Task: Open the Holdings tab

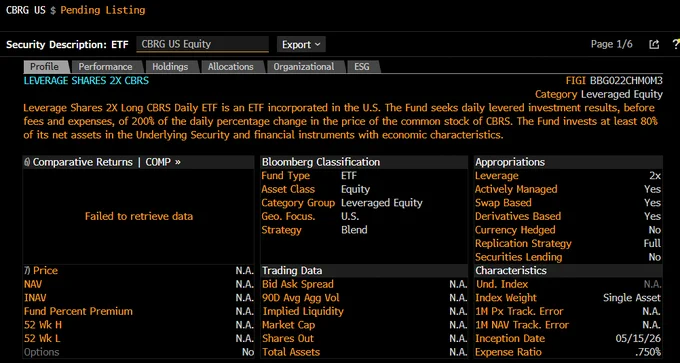Action: pyautogui.click(x=170, y=67)
